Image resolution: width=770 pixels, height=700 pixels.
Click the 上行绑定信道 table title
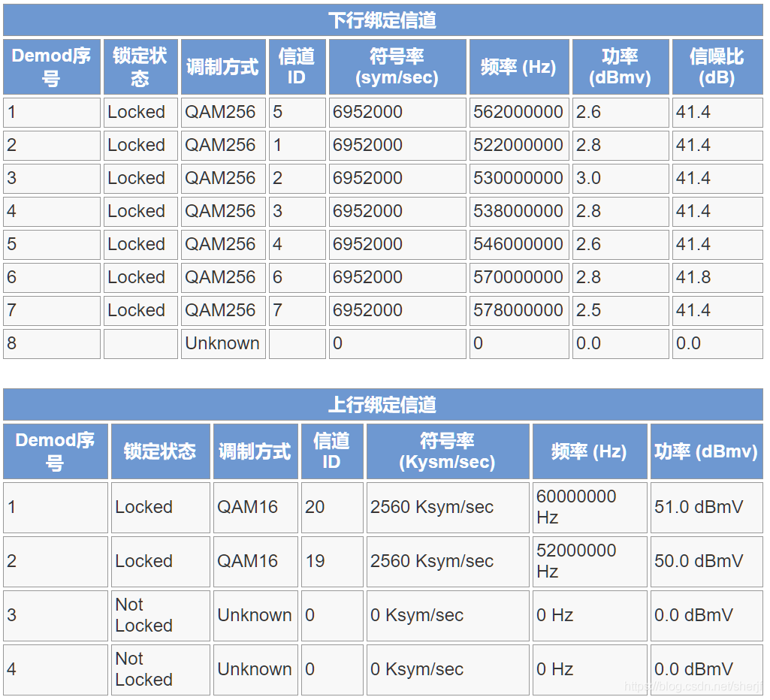[x=382, y=405]
